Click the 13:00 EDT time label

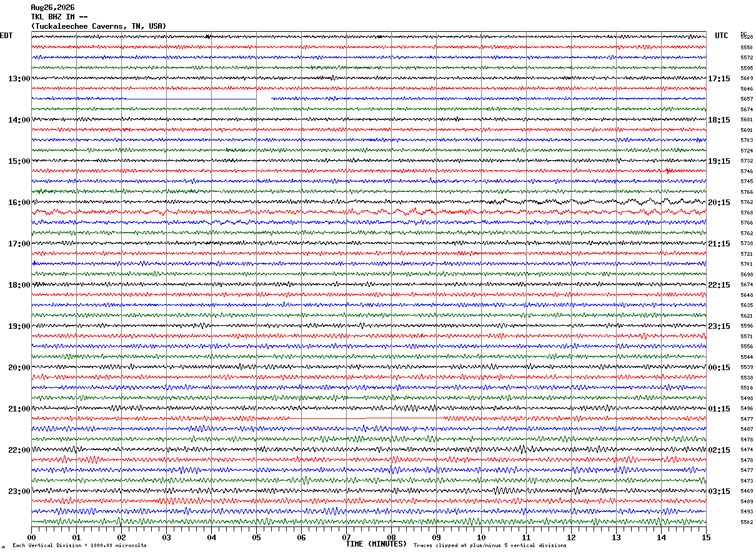point(19,79)
